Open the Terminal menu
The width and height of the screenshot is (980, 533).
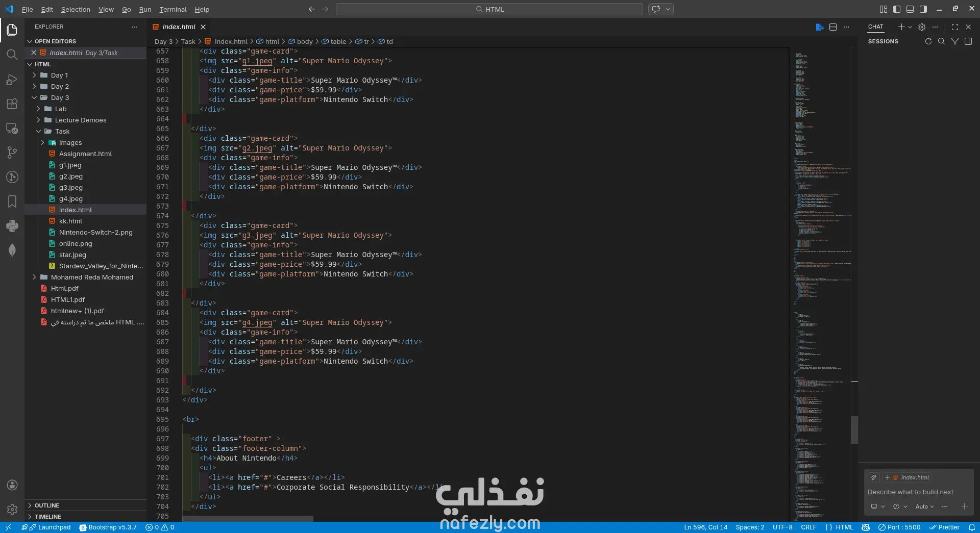[x=173, y=9]
